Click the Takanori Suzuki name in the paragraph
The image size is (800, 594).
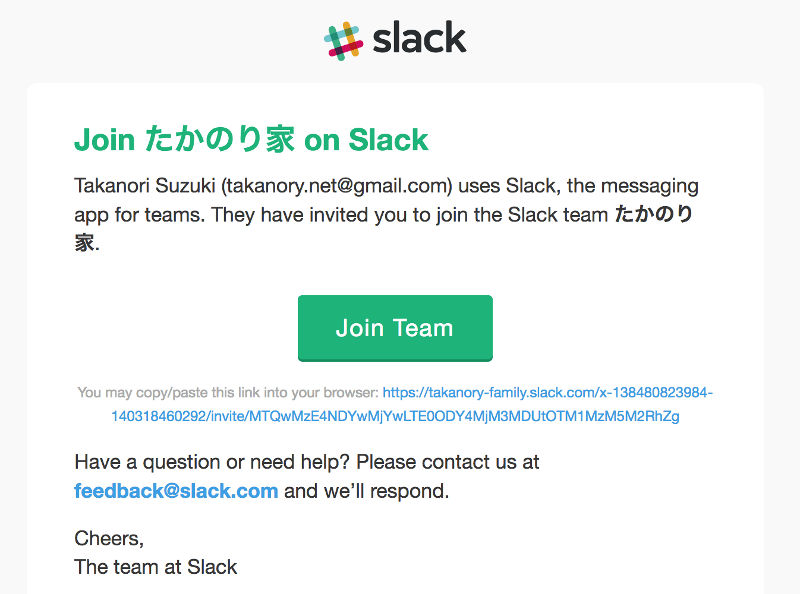click(145, 186)
